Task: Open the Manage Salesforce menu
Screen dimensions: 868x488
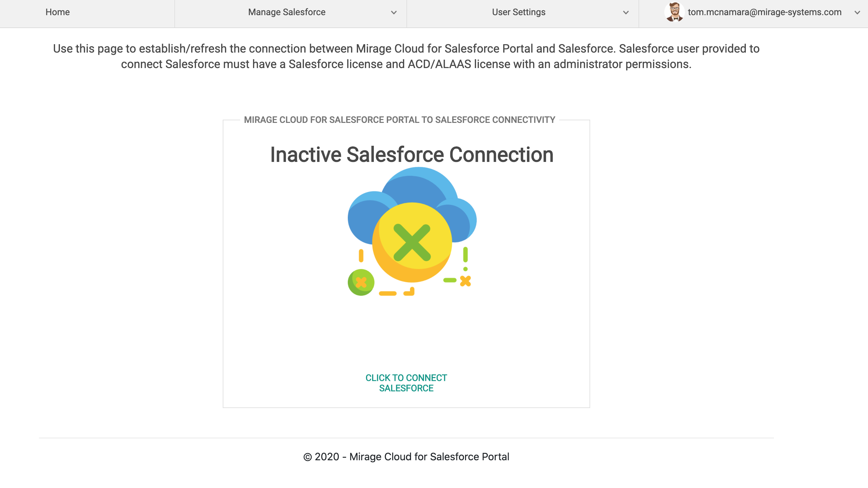Action: click(x=287, y=12)
